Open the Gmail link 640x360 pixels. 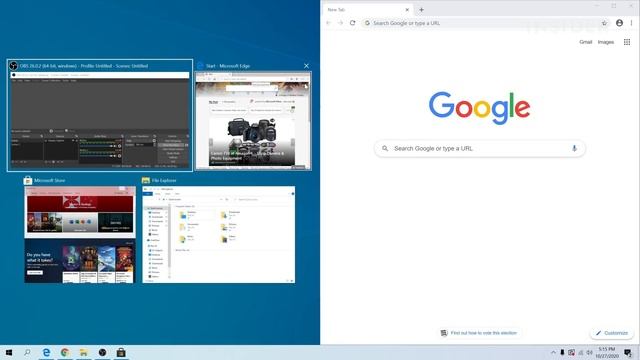click(585, 42)
